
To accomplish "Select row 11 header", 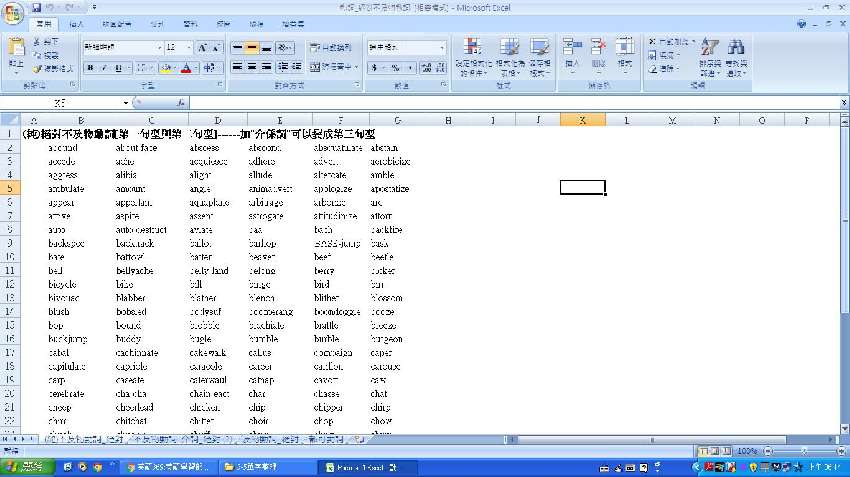I will (10, 270).
